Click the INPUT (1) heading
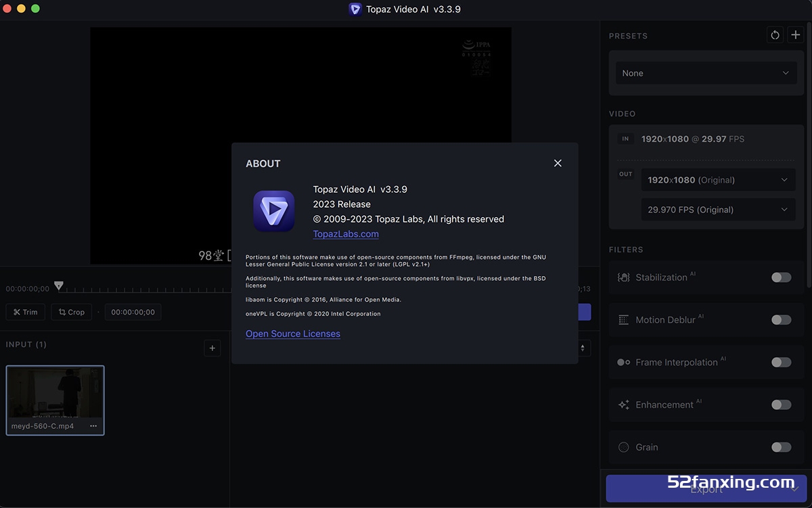The height and width of the screenshot is (508, 812). [26, 344]
